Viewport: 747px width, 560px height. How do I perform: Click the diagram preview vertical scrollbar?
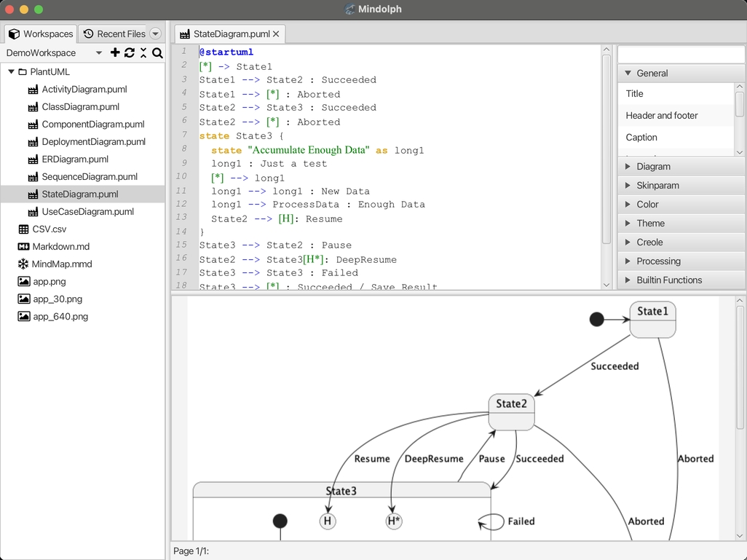[x=740, y=367]
